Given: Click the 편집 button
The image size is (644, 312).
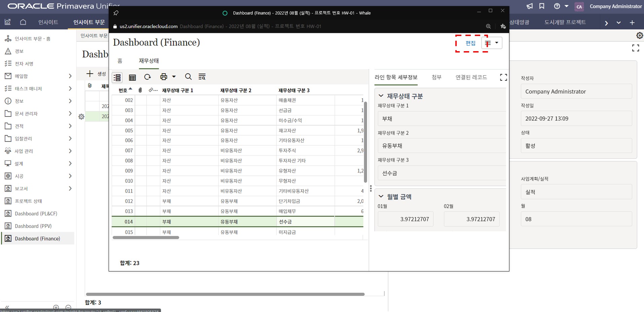Looking at the screenshot, I should pos(470,43).
